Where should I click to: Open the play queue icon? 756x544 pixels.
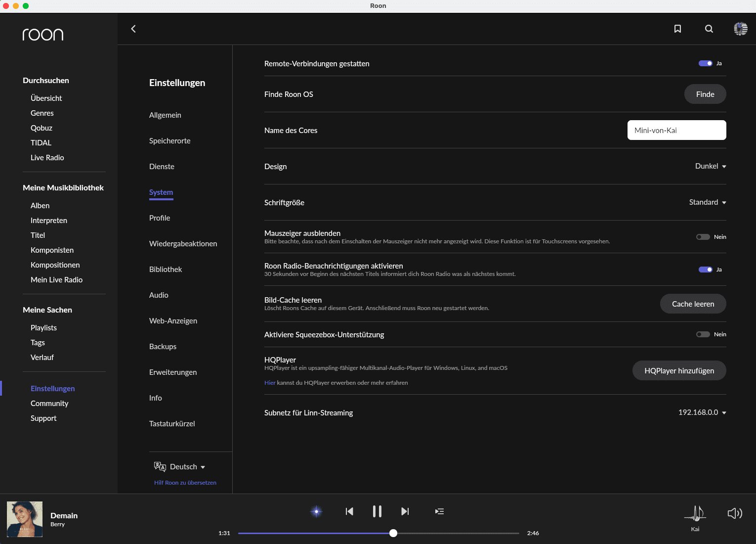[x=439, y=511]
